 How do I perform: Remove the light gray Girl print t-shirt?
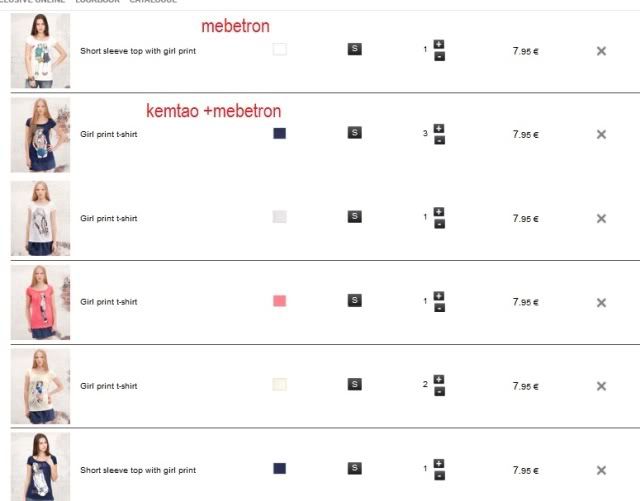pos(601,218)
